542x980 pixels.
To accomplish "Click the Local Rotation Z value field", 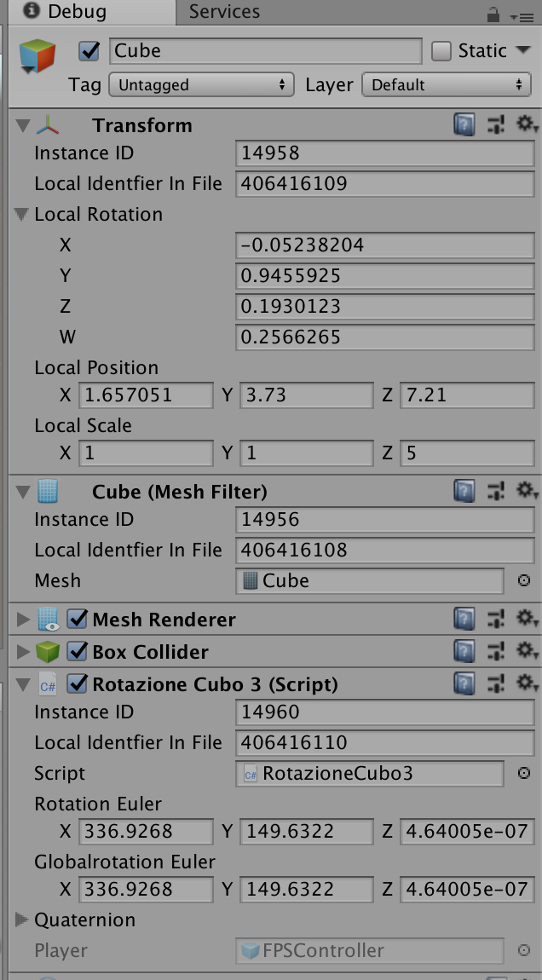I will (385, 306).
